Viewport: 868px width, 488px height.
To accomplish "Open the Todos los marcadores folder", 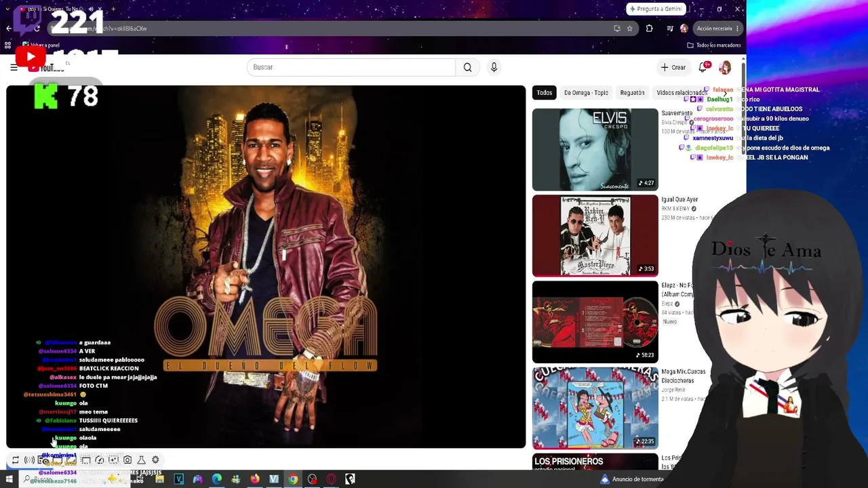I will [x=714, y=45].
